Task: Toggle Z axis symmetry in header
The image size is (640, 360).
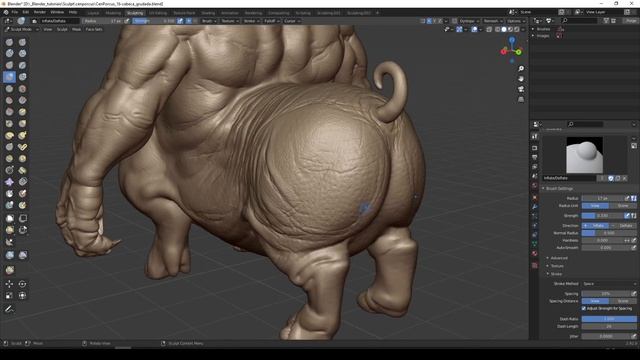Action: [440, 20]
